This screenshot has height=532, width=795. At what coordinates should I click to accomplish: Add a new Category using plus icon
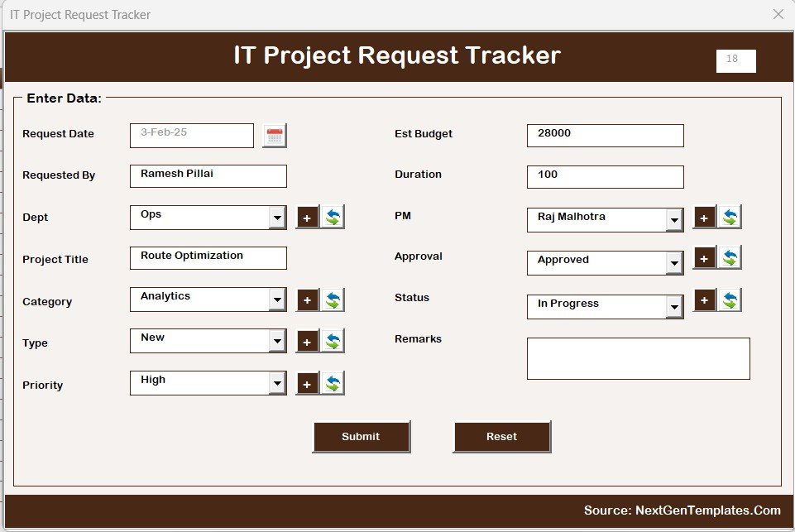(307, 300)
